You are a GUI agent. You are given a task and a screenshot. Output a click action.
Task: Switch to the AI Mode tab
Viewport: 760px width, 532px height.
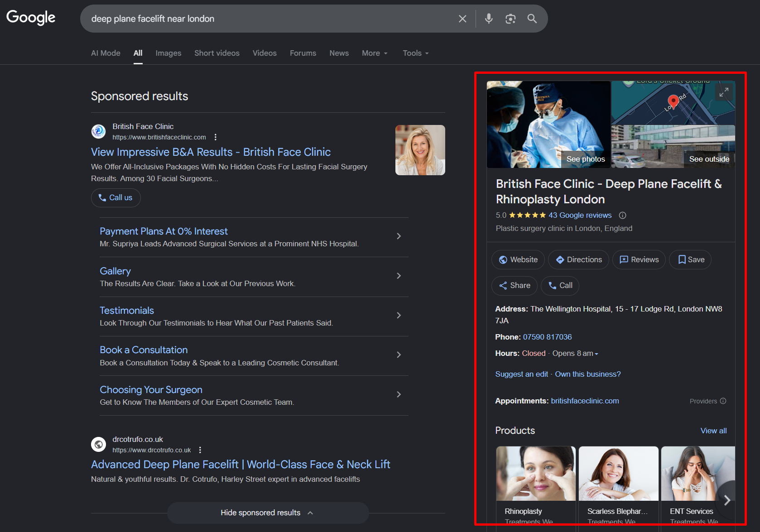(x=106, y=53)
